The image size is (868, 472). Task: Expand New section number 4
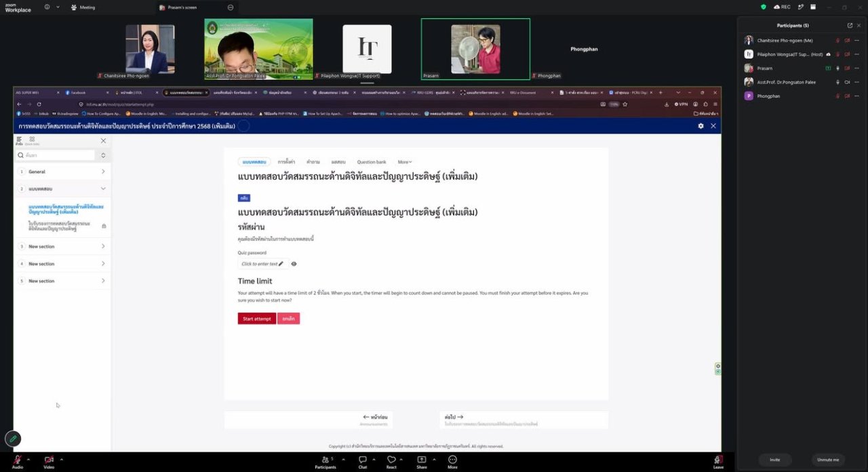pyautogui.click(x=103, y=264)
